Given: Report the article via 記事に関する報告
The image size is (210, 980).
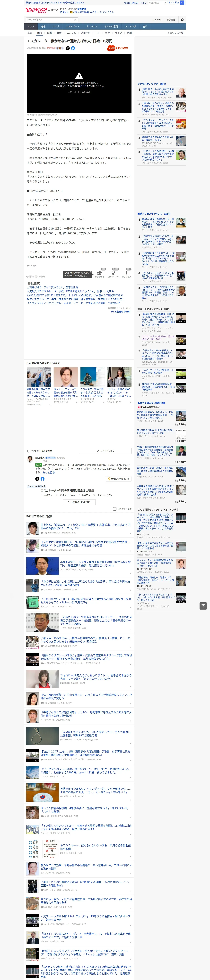Looking at the screenshot, I should 36,277.
